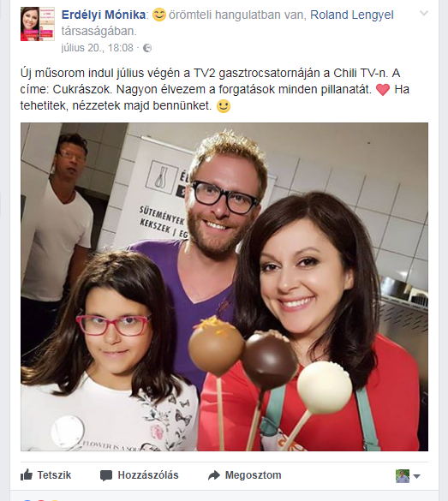Click the örömteli hangulatban van feeling text
The width and height of the screenshot is (448, 501).
pyautogui.click(x=236, y=15)
